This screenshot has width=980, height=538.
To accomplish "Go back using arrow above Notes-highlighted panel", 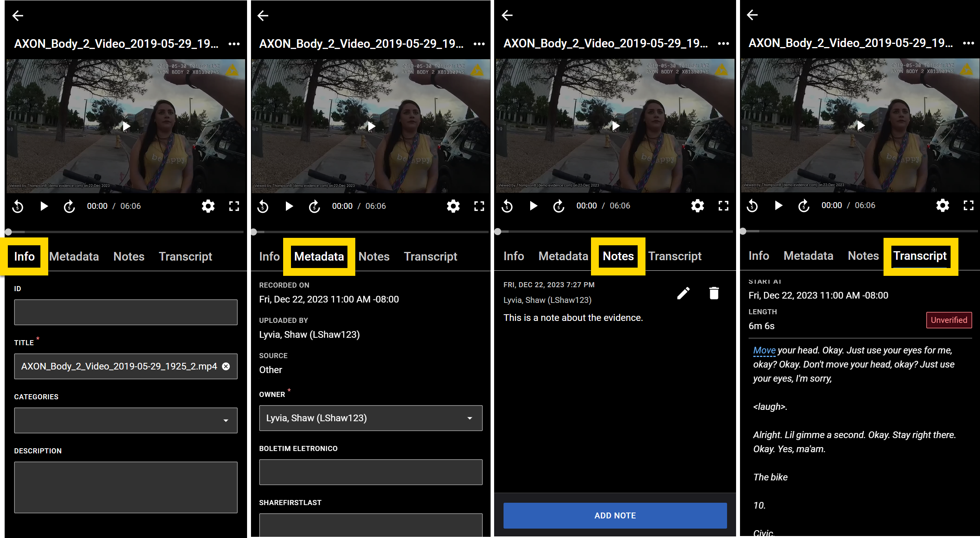I will coord(507,15).
